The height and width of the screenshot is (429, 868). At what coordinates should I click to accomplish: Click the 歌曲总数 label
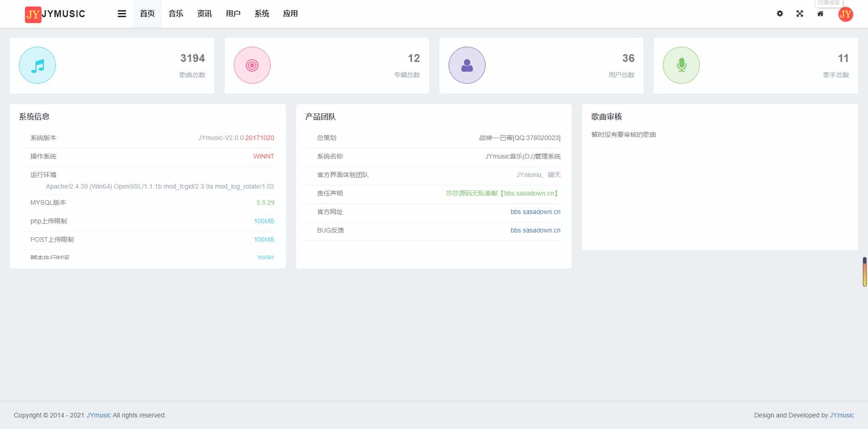tap(192, 75)
